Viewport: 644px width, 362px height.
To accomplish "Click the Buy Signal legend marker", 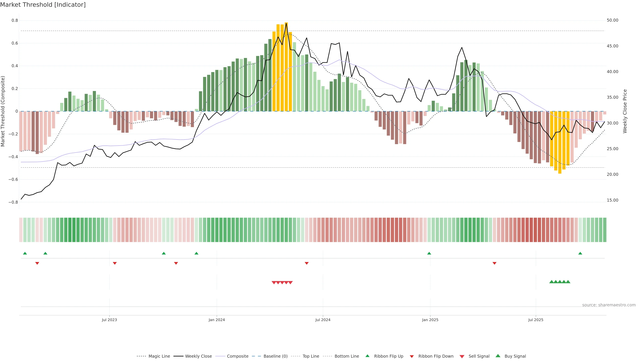I will [x=498, y=356].
